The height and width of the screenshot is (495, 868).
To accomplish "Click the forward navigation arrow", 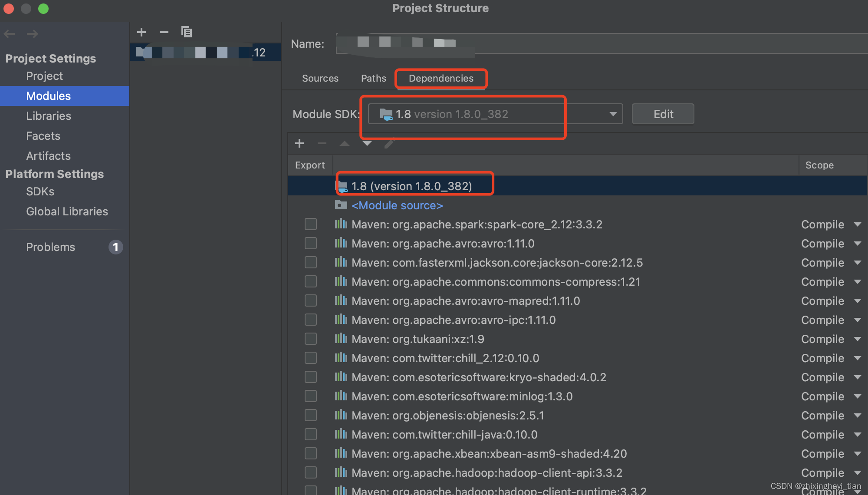I will (x=33, y=34).
